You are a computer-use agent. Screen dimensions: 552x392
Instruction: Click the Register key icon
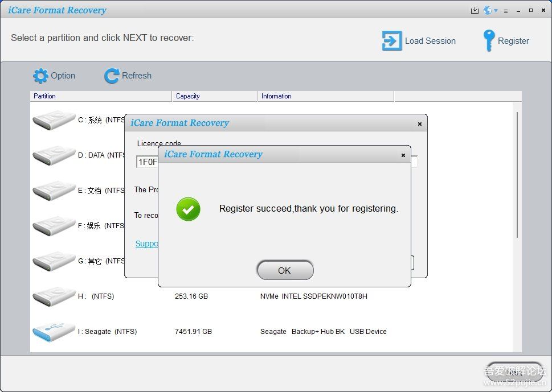pyautogui.click(x=488, y=41)
